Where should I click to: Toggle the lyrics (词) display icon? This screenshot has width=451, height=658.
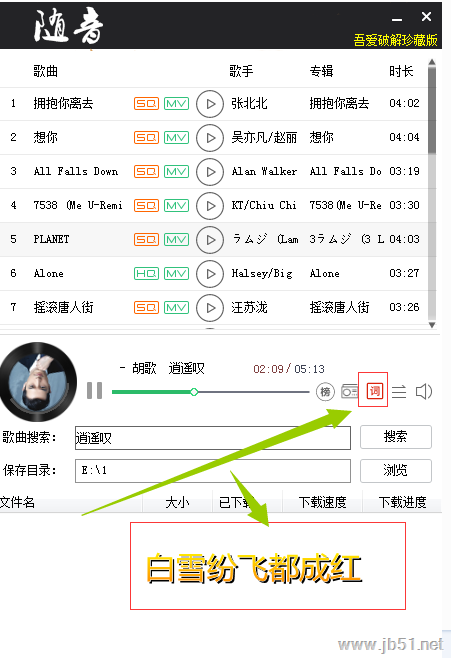pos(374,391)
